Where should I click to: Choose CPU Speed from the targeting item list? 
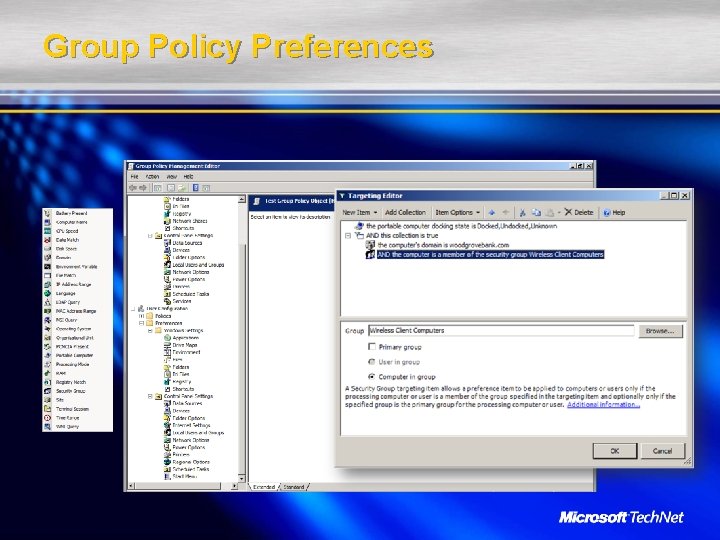(67, 231)
